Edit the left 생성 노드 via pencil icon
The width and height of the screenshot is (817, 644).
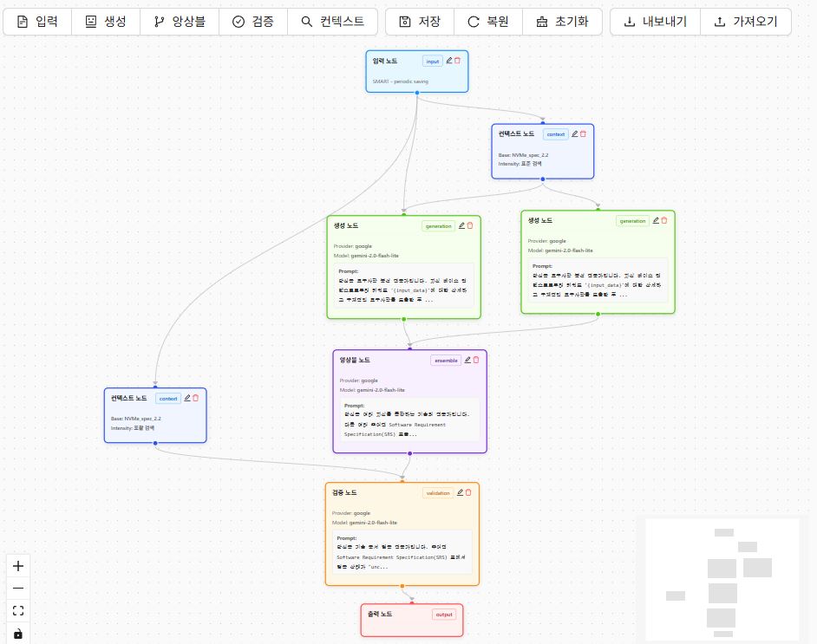click(x=461, y=225)
